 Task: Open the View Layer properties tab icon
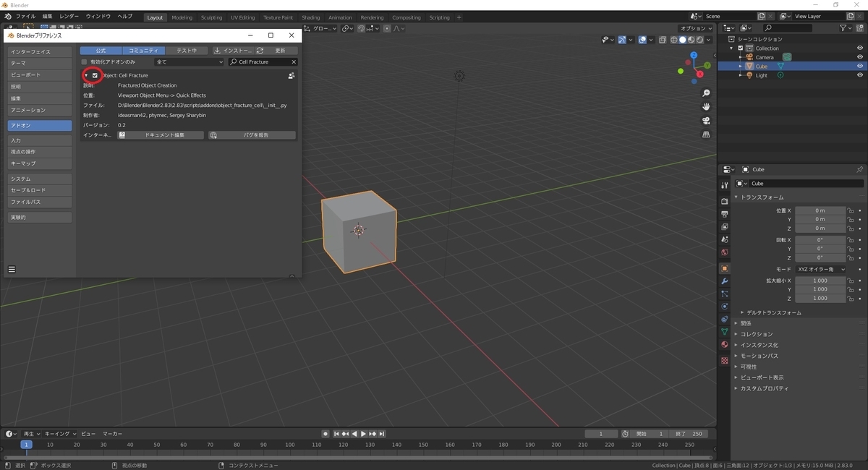click(x=724, y=227)
